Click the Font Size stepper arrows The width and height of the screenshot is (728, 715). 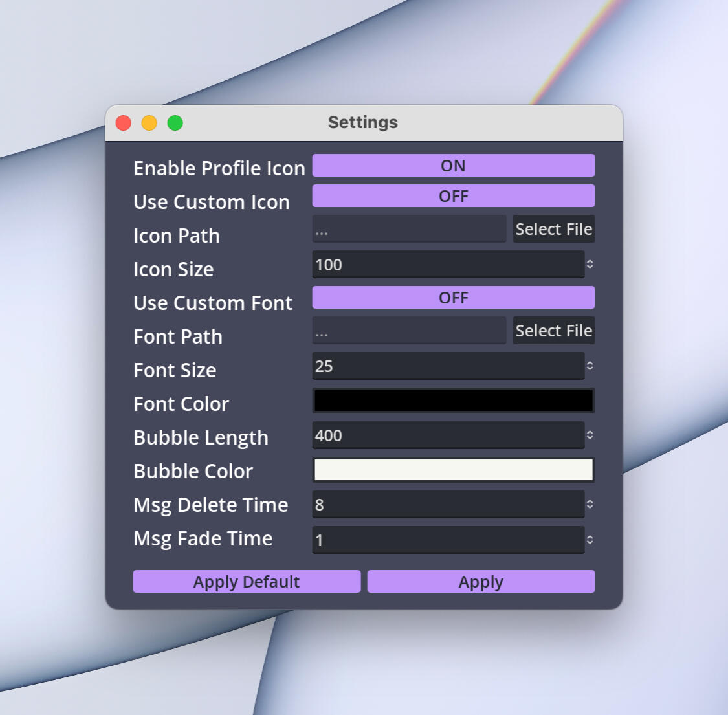(590, 366)
